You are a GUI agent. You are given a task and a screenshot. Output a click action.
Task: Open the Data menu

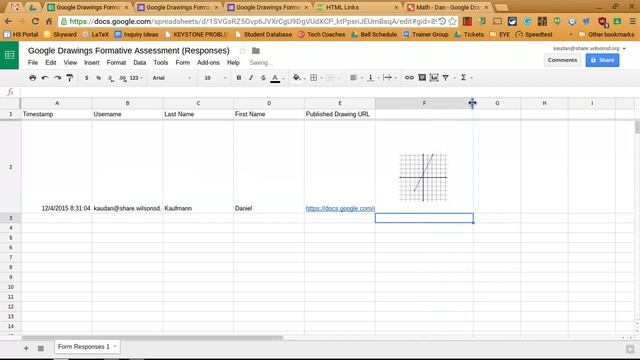click(x=140, y=62)
